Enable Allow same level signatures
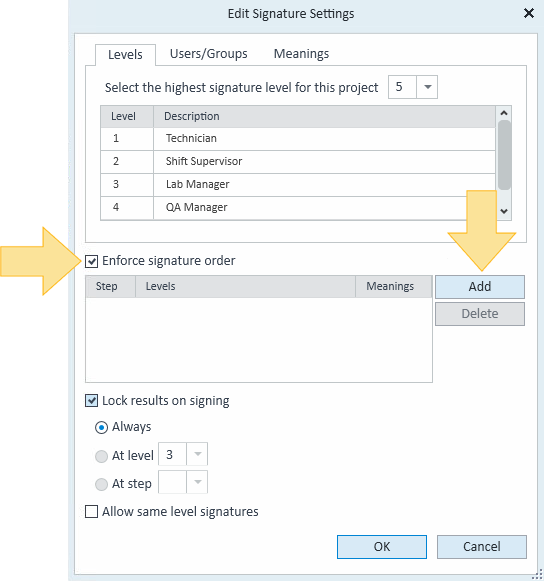The height and width of the screenshot is (581, 544). [x=92, y=512]
